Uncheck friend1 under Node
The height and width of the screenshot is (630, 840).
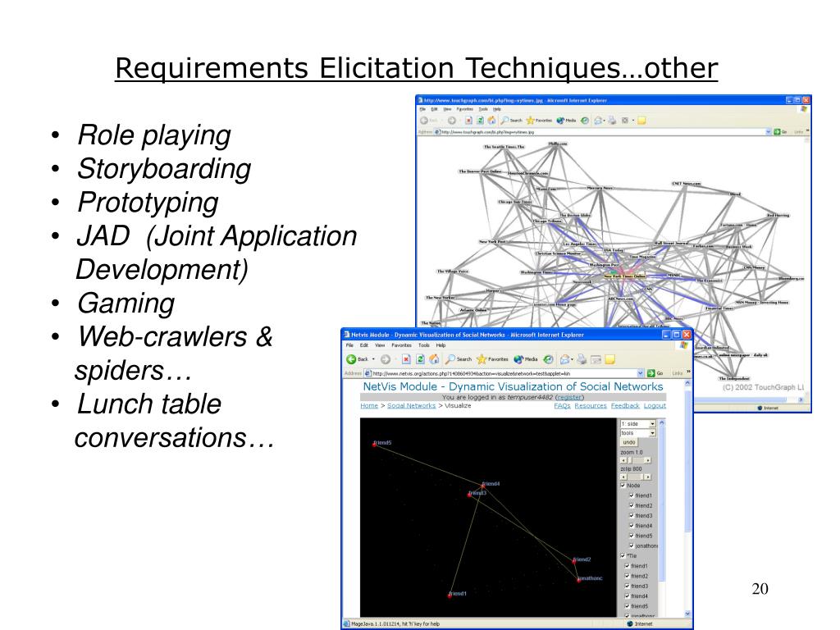[x=632, y=495]
